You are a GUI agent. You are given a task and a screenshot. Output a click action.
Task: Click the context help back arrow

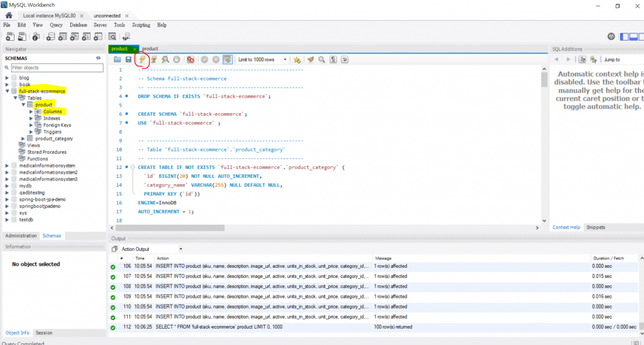pyautogui.click(x=557, y=60)
